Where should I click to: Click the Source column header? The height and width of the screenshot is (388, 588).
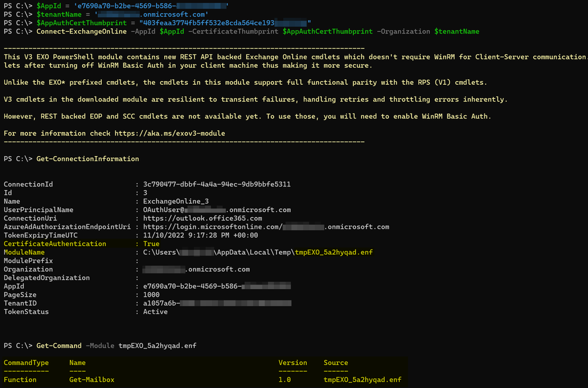(335, 363)
